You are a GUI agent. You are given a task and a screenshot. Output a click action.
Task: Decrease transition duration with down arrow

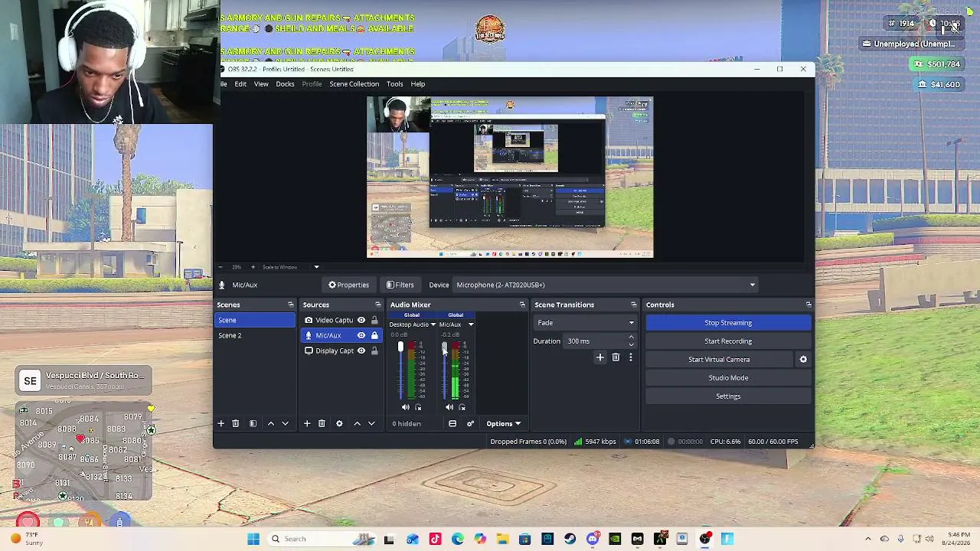pos(631,344)
